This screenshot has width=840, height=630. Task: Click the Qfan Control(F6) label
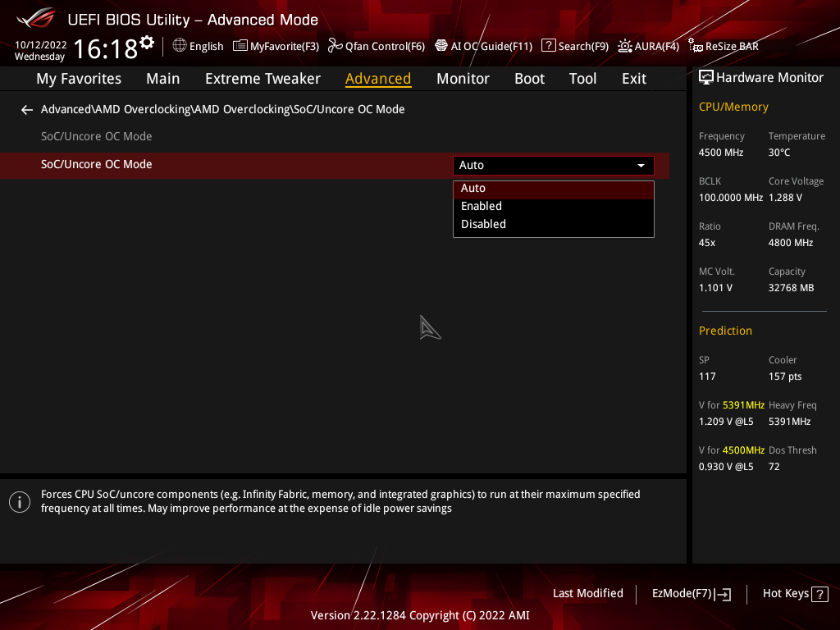click(385, 47)
